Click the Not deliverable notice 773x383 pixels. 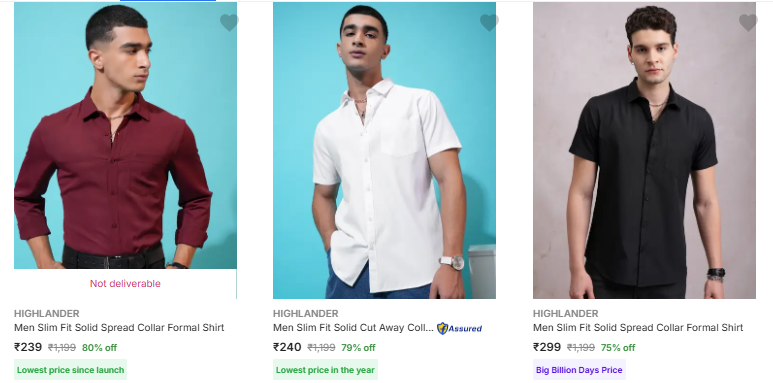(125, 283)
